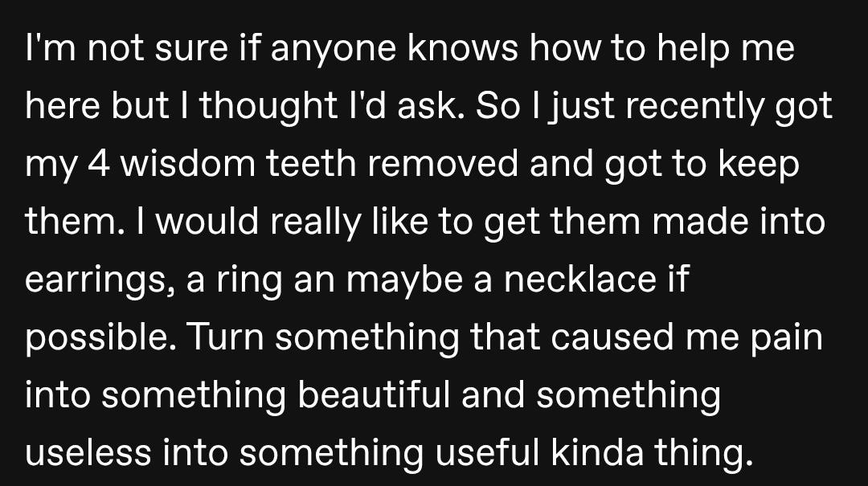Click the word "useless" in the last line
Screen dimensions: 868x486
(88, 452)
